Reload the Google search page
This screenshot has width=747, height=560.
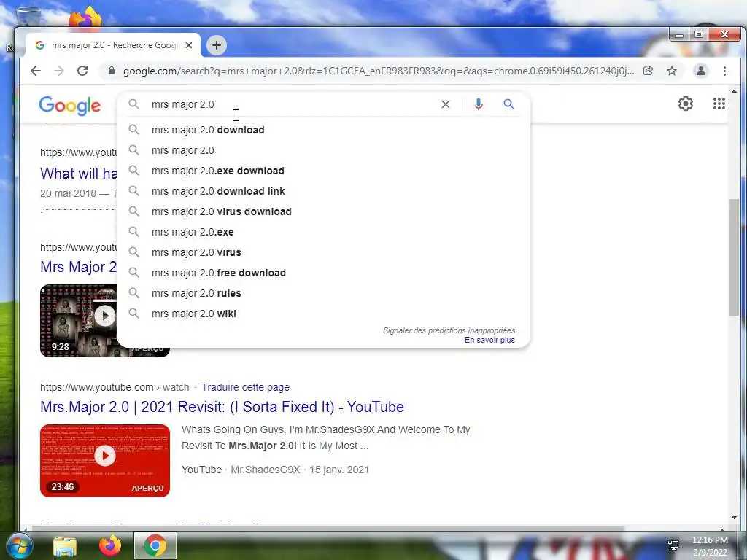[x=82, y=71]
